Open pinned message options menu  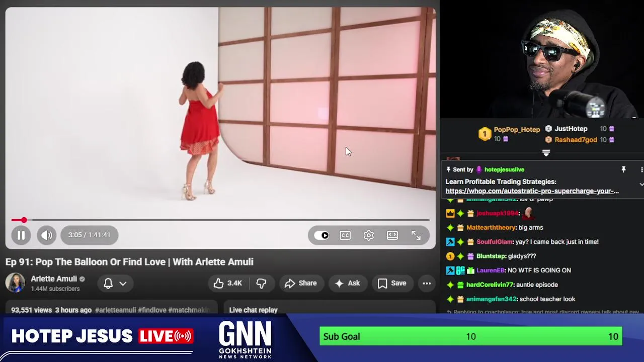641,169
